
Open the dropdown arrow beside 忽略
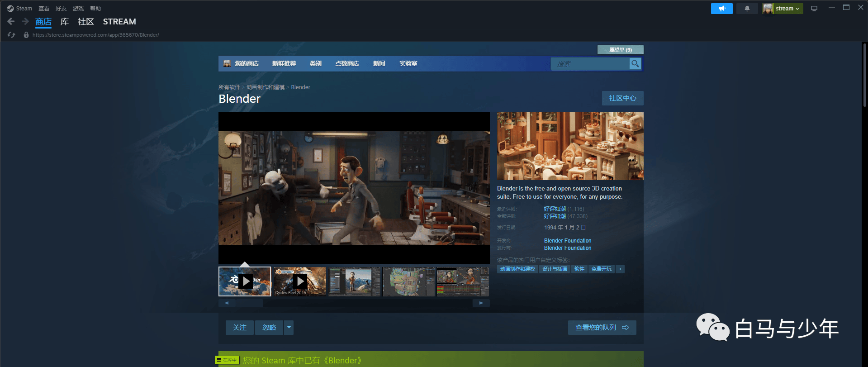point(289,328)
